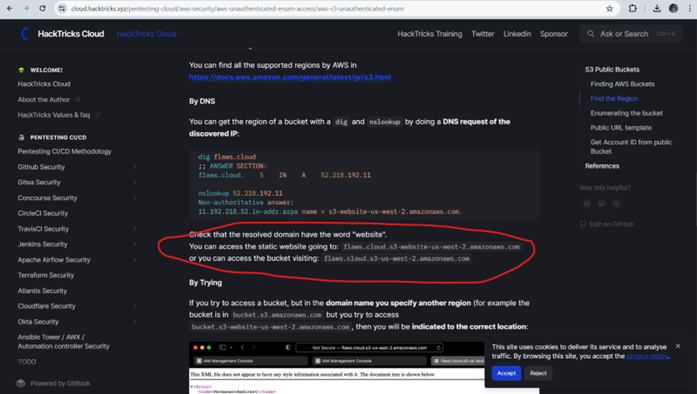Expand Concourse Security section chevron

coord(134,198)
